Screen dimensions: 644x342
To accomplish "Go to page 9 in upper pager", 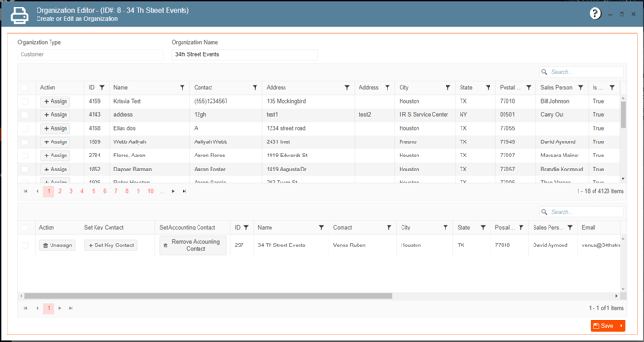I will [139, 191].
